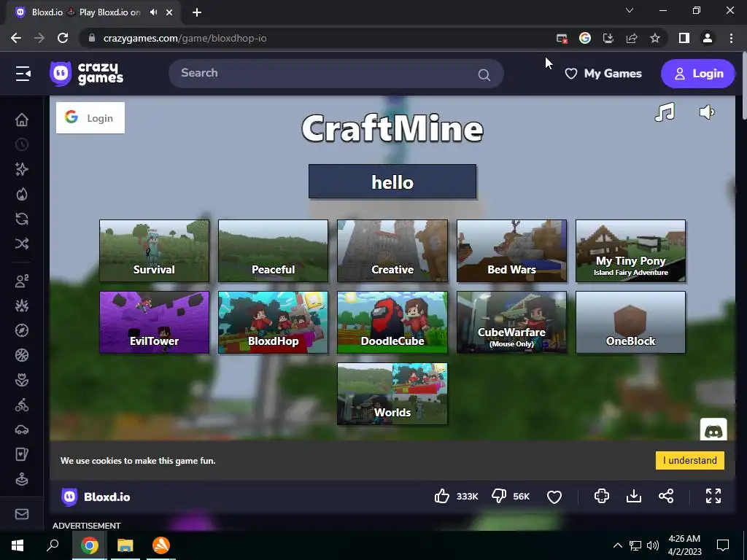Open car games sidebar icon
Screen dimensions: 747x560
click(22, 430)
